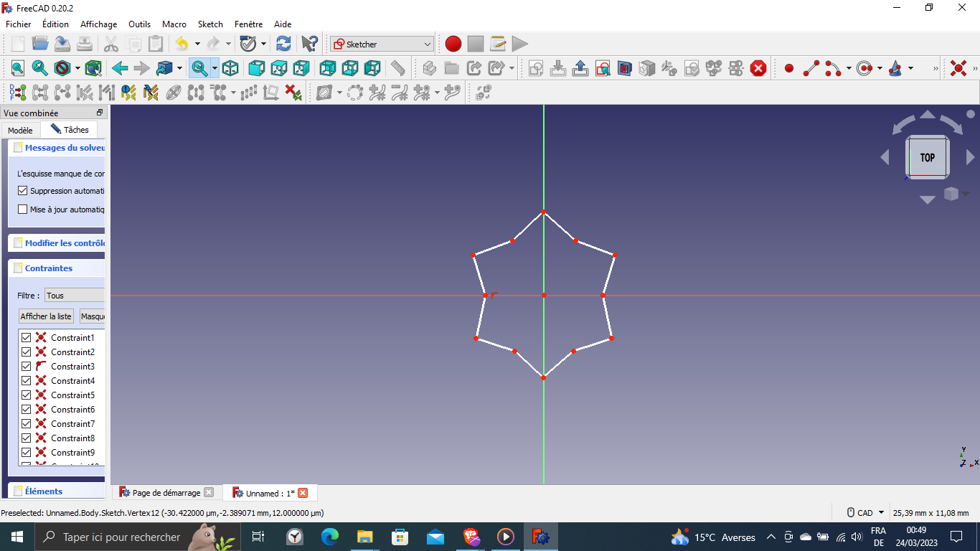Expand arc tools dropdown arrow

[x=849, y=68]
